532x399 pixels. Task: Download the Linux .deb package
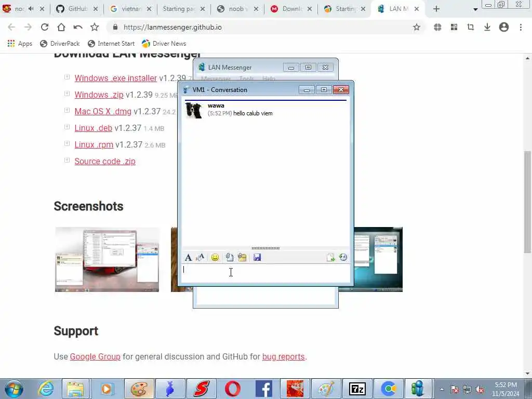pos(94,128)
